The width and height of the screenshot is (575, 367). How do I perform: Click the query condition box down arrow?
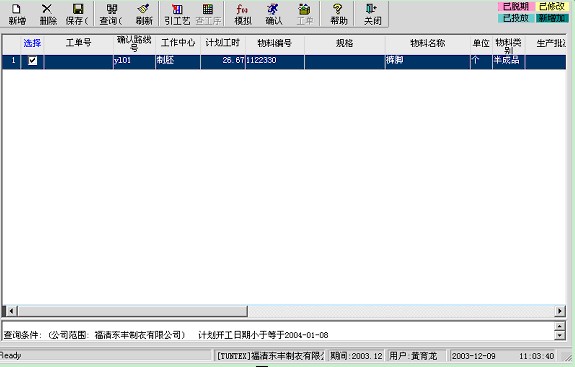(560, 335)
